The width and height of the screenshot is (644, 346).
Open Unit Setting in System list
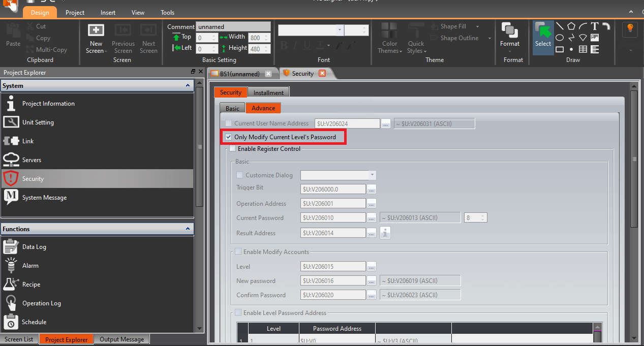pos(38,122)
